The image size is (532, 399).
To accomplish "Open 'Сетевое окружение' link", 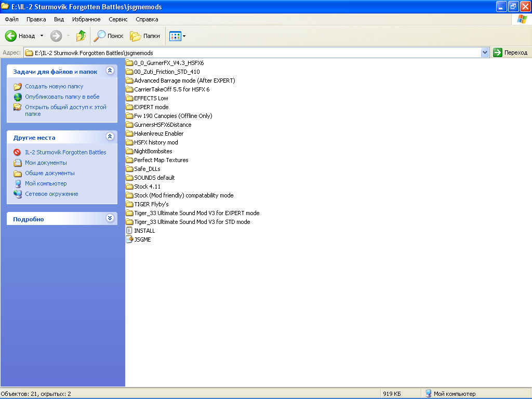I will point(51,194).
